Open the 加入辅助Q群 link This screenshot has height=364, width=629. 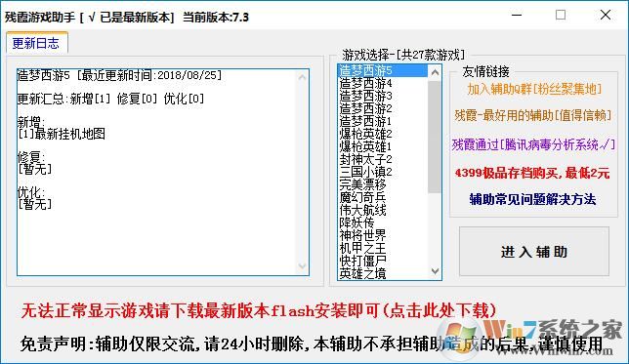click(x=534, y=89)
